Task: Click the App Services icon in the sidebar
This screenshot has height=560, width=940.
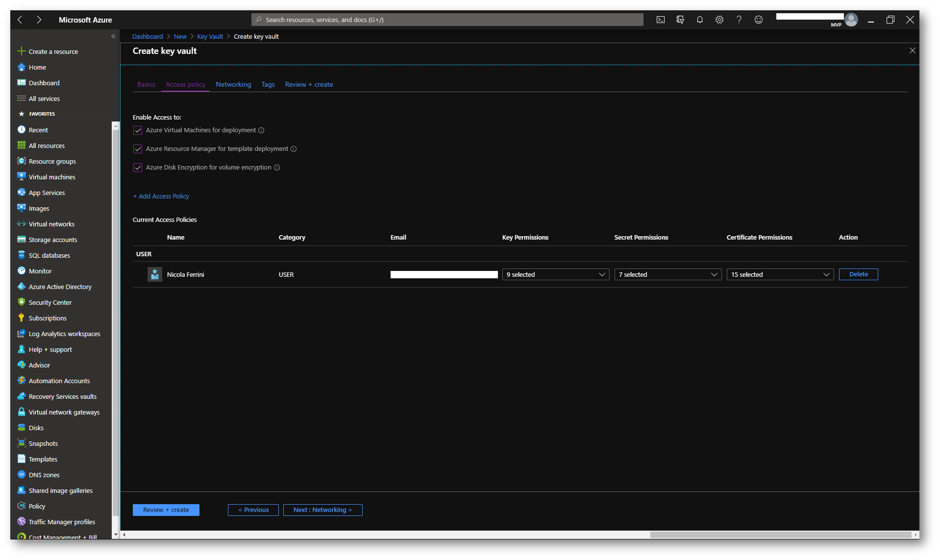Action: click(22, 193)
